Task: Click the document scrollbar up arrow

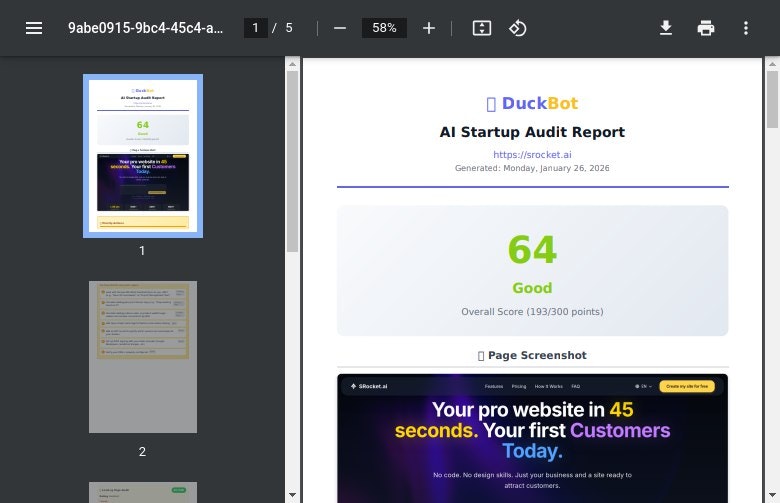Action: [772, 64]
